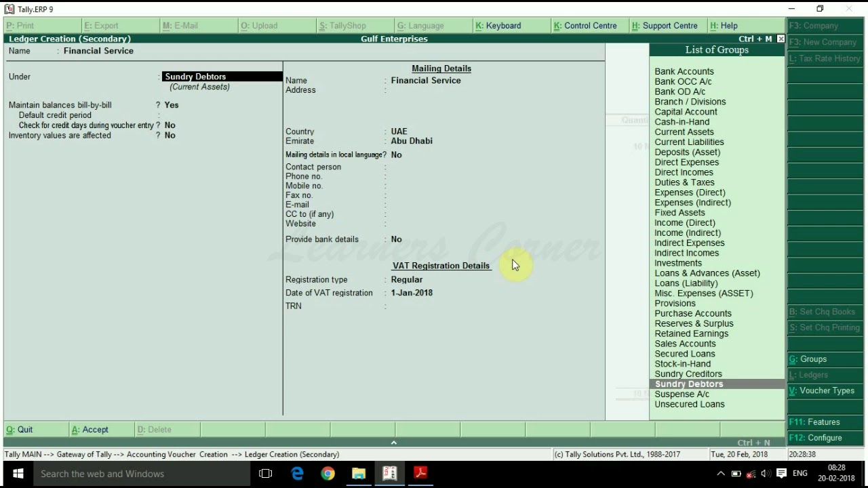Open volume control in system tray

[x=766, y=474]
